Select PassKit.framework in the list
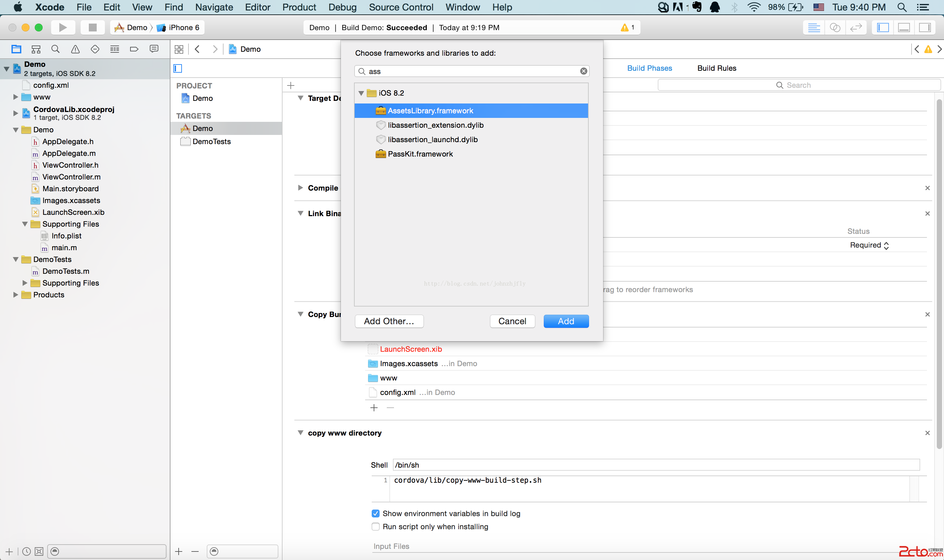Viewport: 944px width, 560px height. pyautogui.click(x=420, y=154)
